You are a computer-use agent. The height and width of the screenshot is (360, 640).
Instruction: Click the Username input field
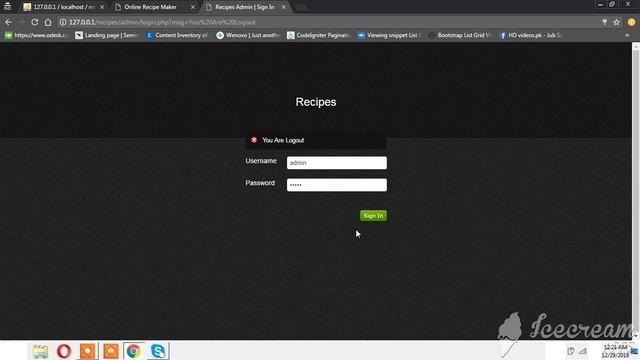pos(337,163)
